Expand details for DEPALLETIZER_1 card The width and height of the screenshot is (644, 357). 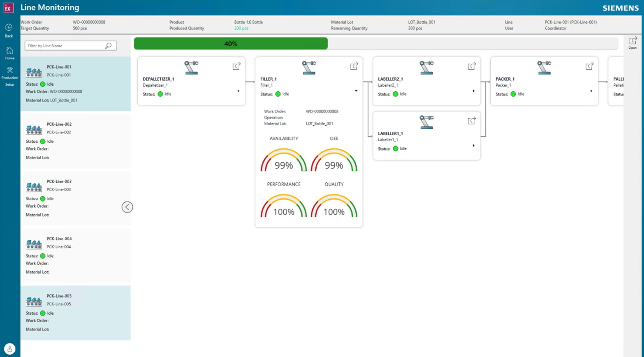coord(238,91)
